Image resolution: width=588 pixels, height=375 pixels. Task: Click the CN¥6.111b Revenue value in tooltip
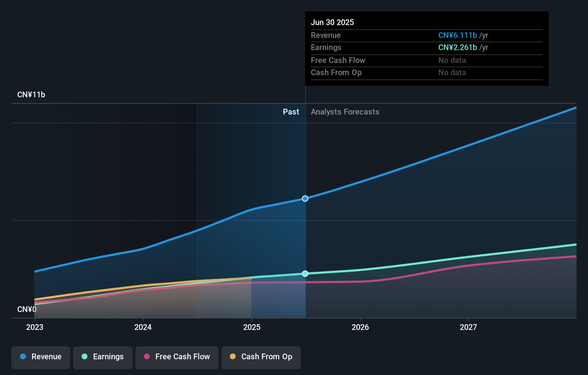click(457, 35)
